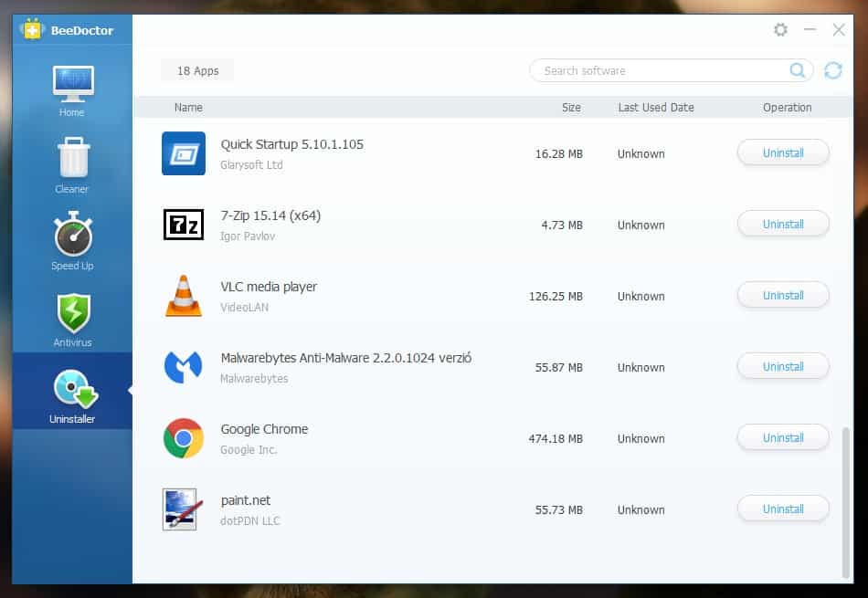Click publisher Igor Pavlov
This screenshot has width=868, height=598.
248,236
